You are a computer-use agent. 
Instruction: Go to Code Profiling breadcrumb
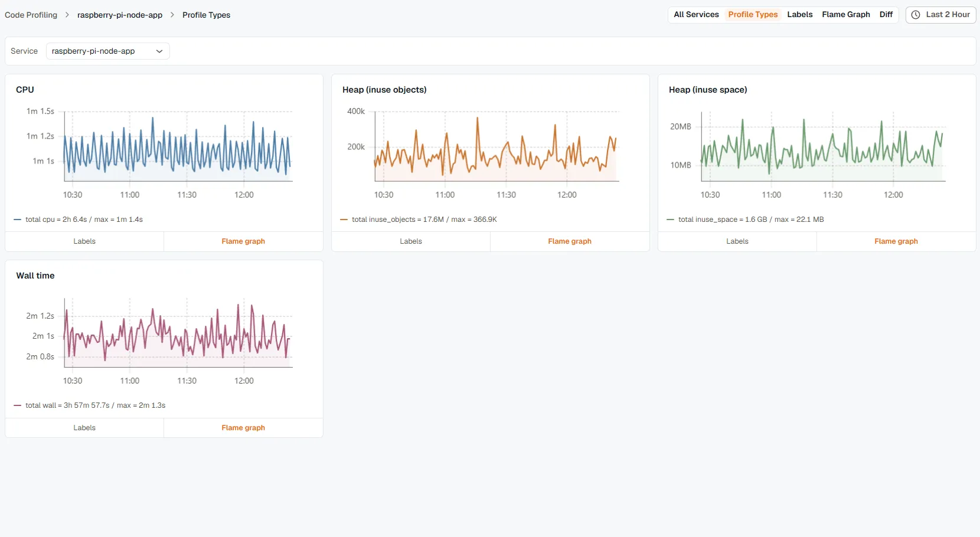[31, 15]
